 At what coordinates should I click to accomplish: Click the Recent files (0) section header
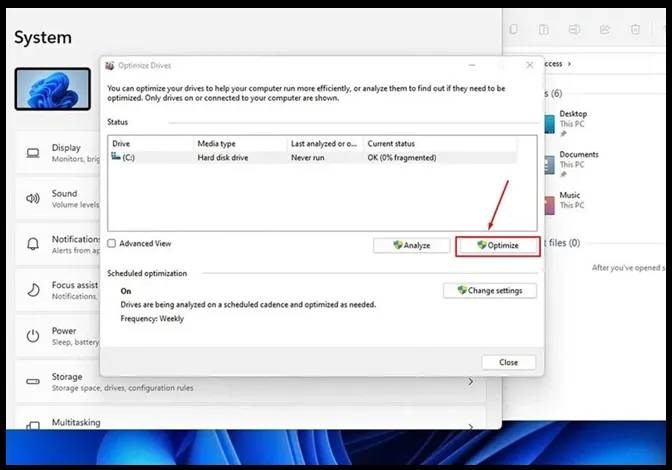pyautogui.click(x=562, y=243)
